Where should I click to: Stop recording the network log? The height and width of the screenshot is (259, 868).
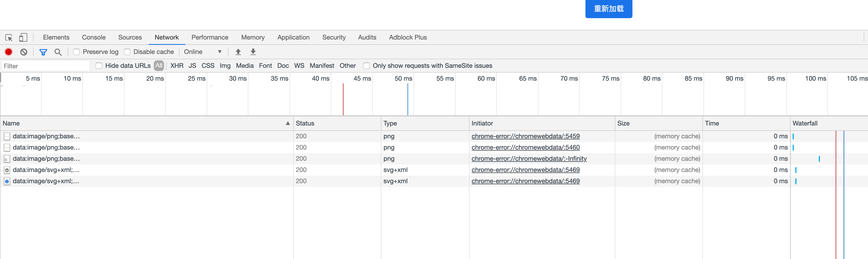point(9,52)
